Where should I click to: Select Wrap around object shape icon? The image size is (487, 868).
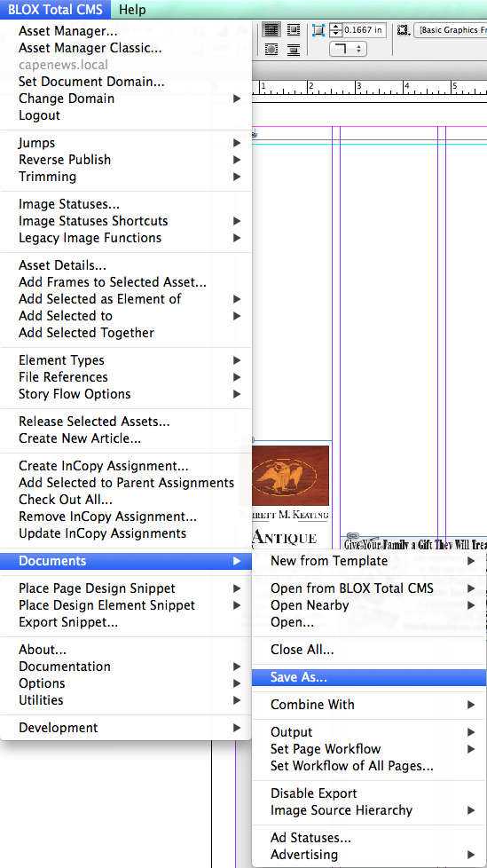click(271, 50)
